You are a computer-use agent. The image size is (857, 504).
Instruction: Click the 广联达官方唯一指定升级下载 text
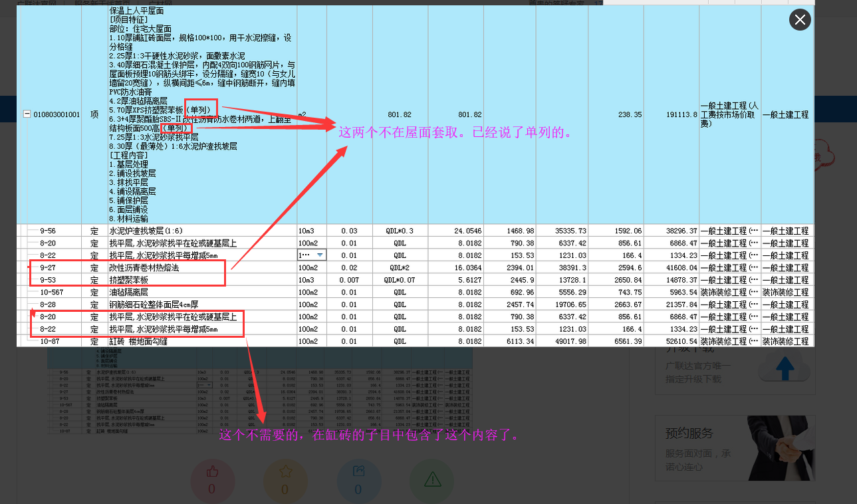pos(698,372)
